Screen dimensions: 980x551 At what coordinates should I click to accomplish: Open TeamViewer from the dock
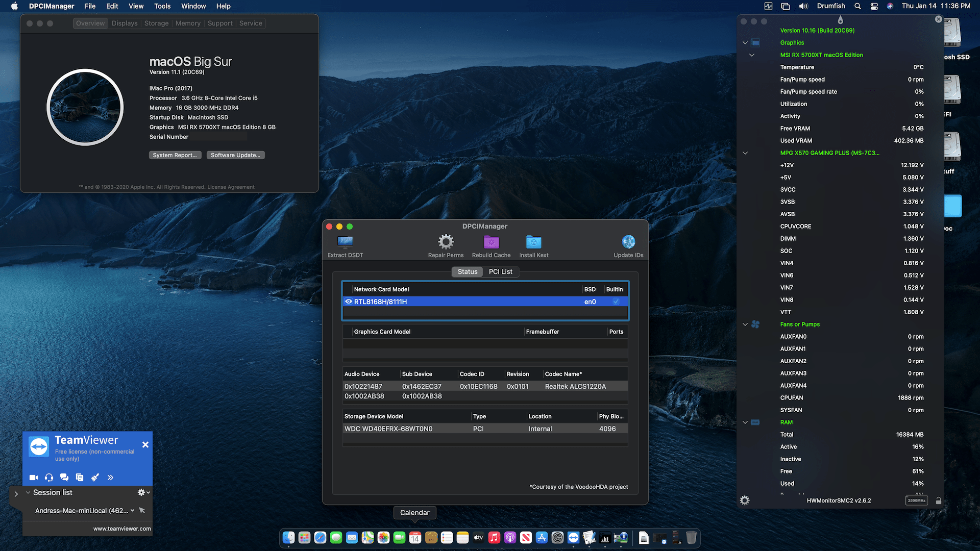tap(573, 537)
